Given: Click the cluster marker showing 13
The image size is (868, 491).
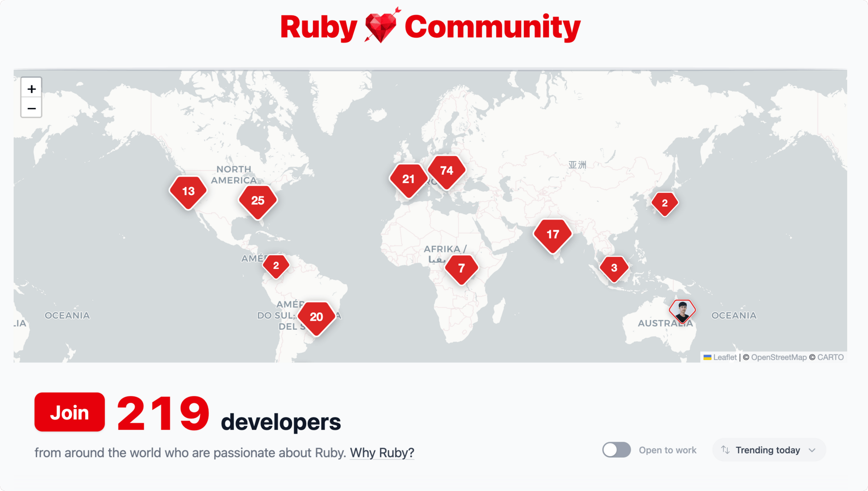Looking at the screenshot, I should coord(188,192).
